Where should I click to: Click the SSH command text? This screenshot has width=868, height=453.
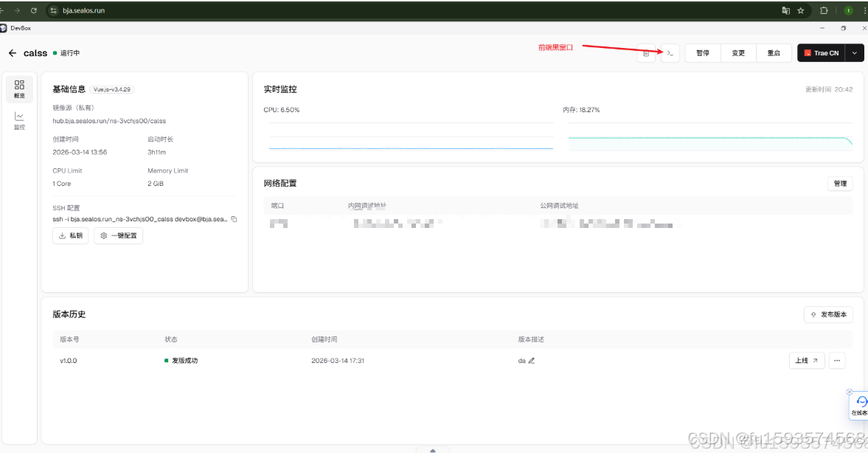click(140, 219)
